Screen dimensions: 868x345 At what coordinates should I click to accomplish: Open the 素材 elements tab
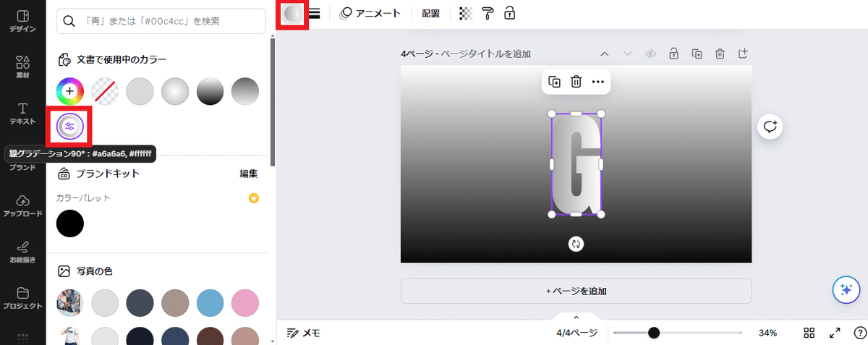[x=22, y=67]
